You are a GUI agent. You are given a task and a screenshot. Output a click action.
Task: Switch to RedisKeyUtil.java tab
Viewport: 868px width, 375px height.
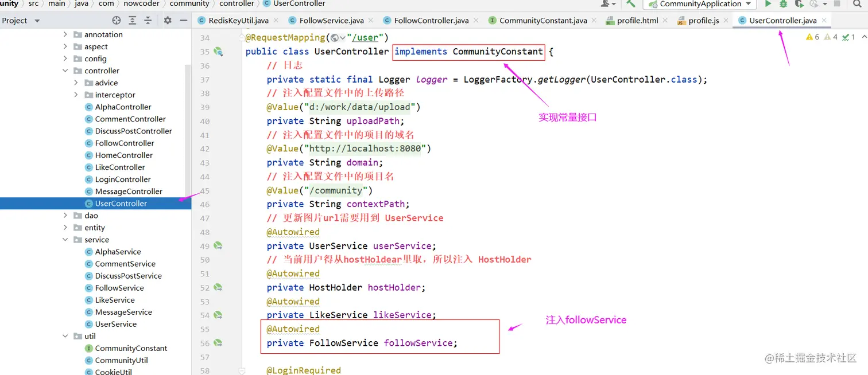click(238, 20)
